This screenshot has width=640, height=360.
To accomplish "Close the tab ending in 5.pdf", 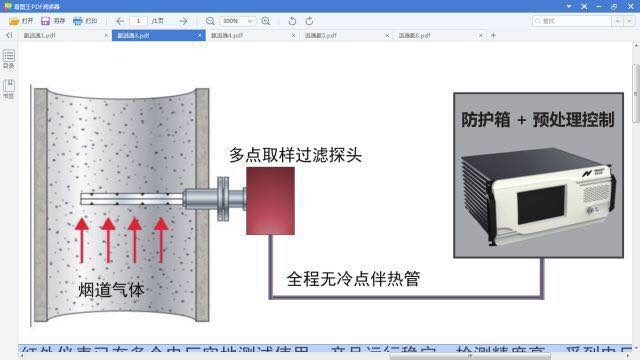I will pos(387,36).
